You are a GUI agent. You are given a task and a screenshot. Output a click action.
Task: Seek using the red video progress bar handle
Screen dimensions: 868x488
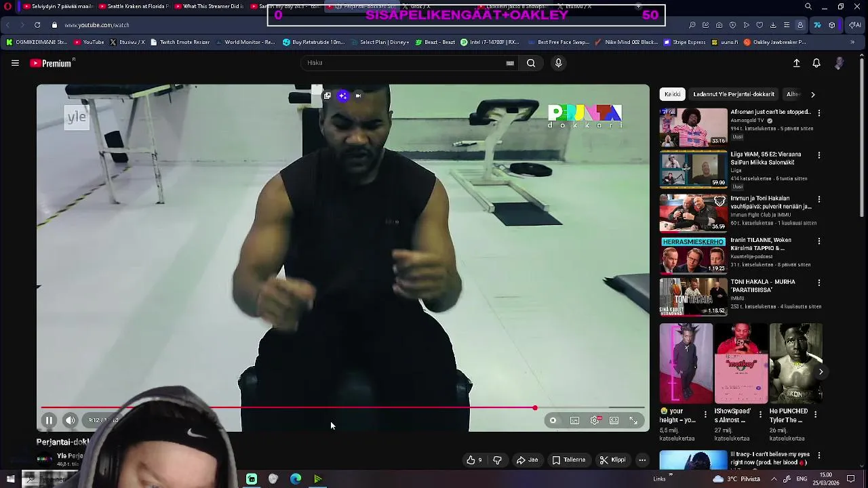click(x=535, y=408)
